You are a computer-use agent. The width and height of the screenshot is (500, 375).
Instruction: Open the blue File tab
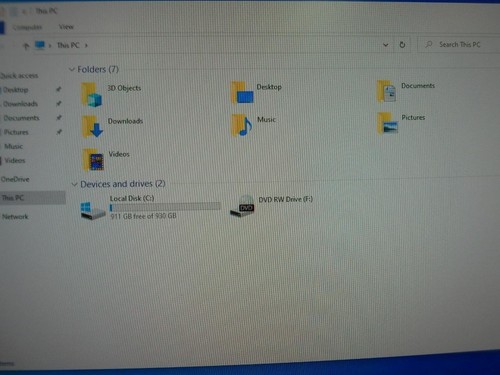point(2,28)
